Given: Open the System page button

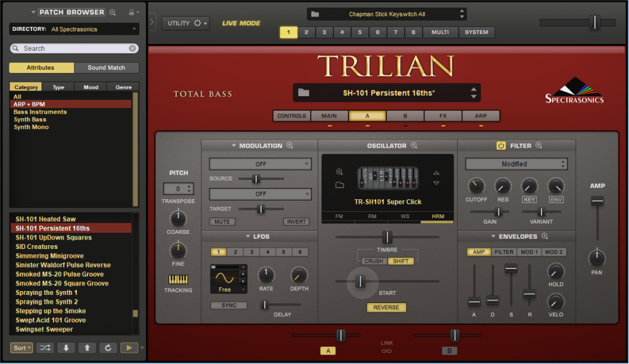Looking at the screenshot, I should coord(477,32).
